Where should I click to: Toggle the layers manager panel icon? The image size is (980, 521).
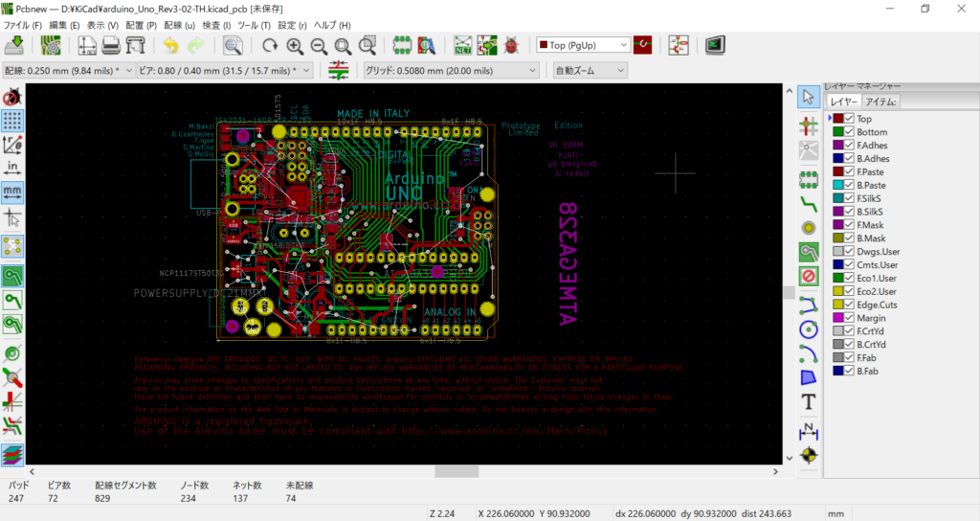(12, 455)
